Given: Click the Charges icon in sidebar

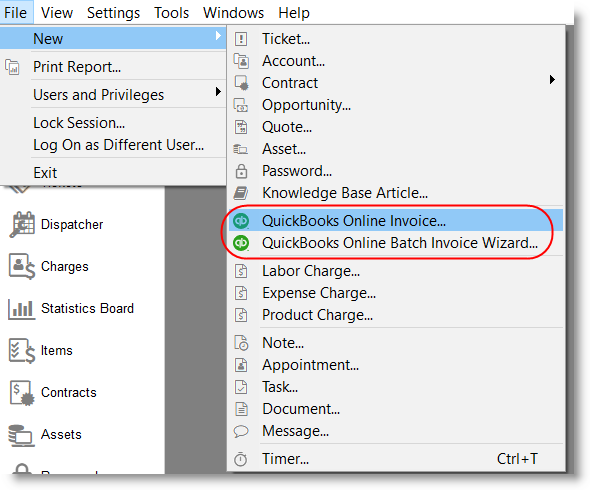Looking at the screenshot, I should tap(22, 266).
